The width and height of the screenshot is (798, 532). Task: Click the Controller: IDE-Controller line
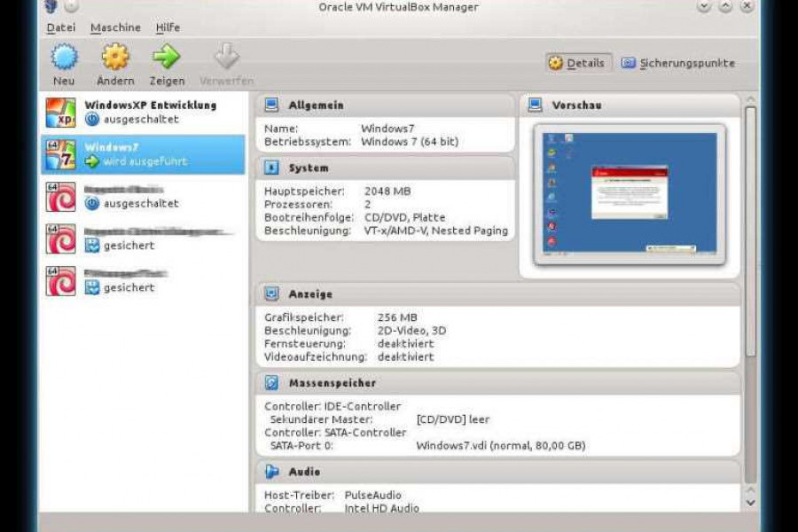tap(332, 406)
